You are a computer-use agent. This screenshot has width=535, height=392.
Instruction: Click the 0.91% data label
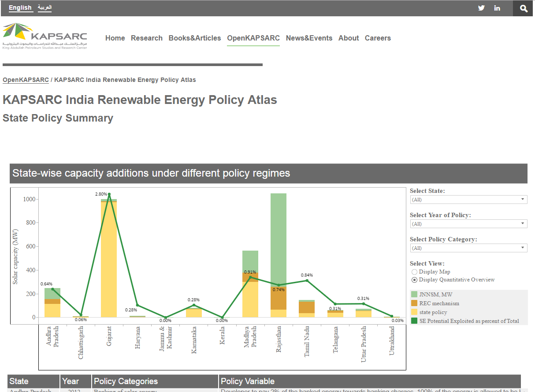[x=250, y=272]
